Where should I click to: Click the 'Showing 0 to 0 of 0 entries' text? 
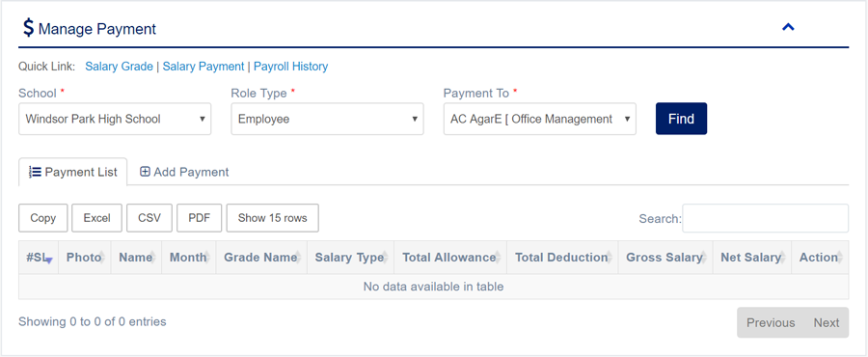click(93, 321)
